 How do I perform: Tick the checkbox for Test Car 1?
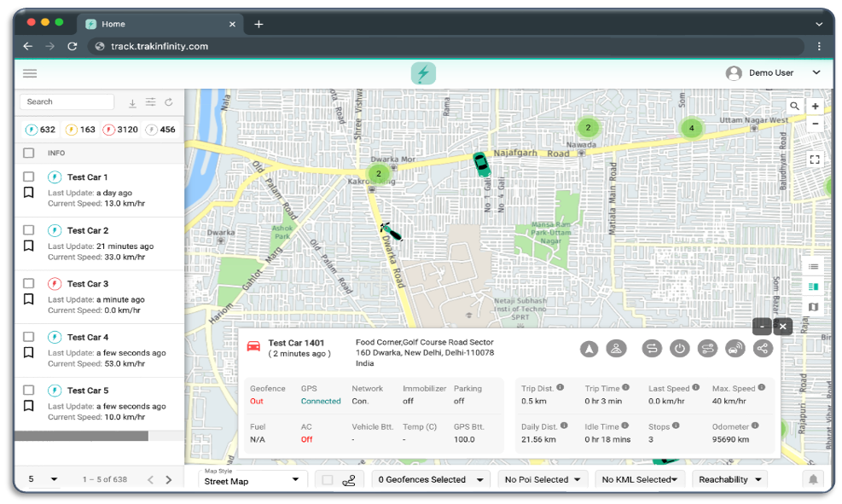(29, 177)
